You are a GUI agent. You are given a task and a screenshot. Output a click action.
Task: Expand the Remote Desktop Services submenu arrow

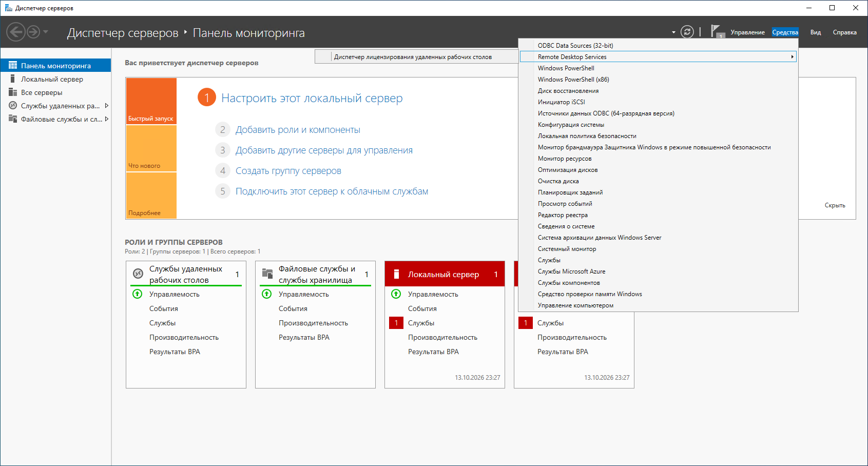(x=792, y=56)
